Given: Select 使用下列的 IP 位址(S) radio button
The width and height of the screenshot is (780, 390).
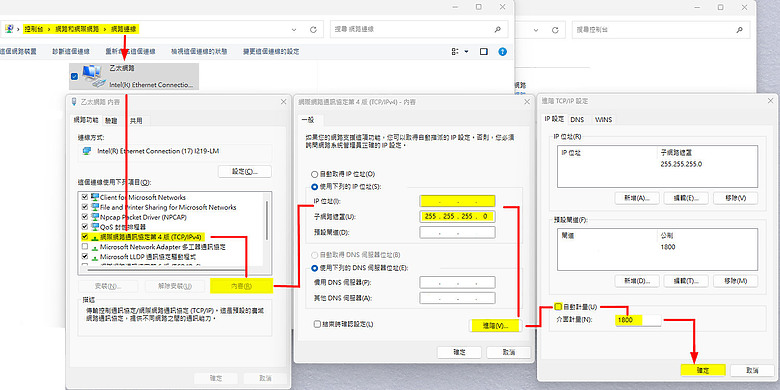Looking at the screenshot, I should 314,187.
